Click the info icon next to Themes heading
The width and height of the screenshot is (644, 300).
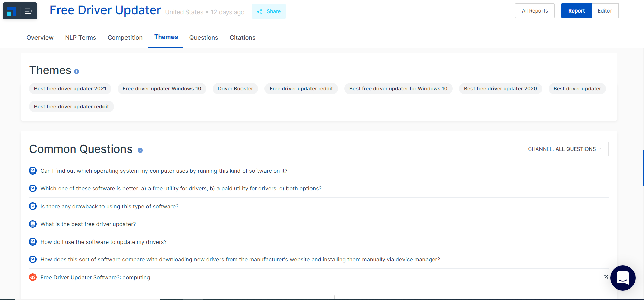[77, 72]
